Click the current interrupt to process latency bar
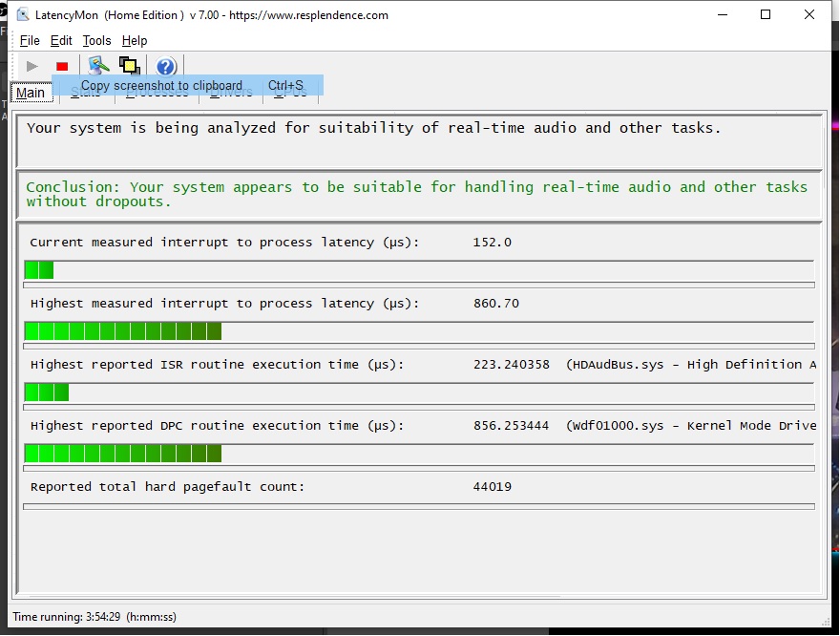The width and height of the screenshot is (840, 636). coord(419,269)
